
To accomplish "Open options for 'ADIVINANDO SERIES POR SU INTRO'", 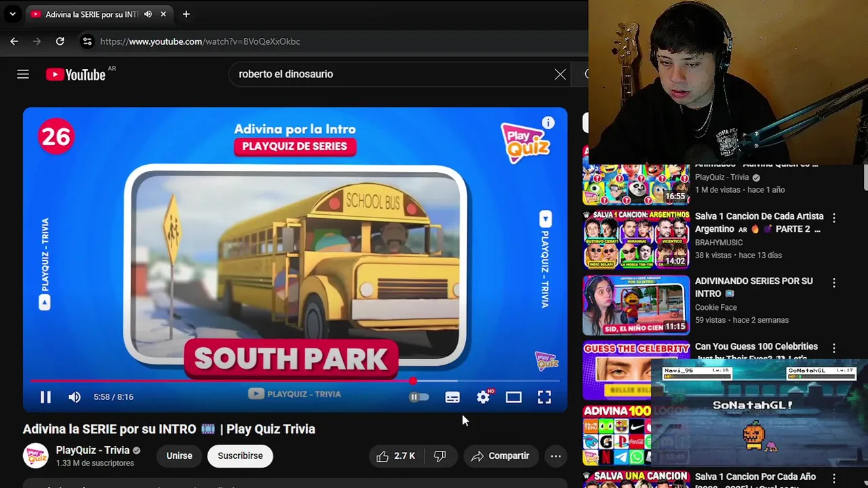I will click(x=834, y=283).
